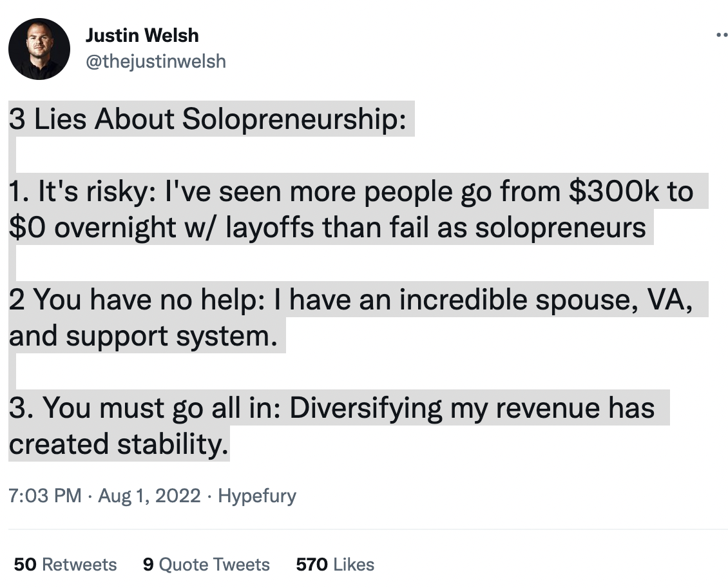Click the word "solopreneurs" in point one
728x588 pixels.
[560, 228]
